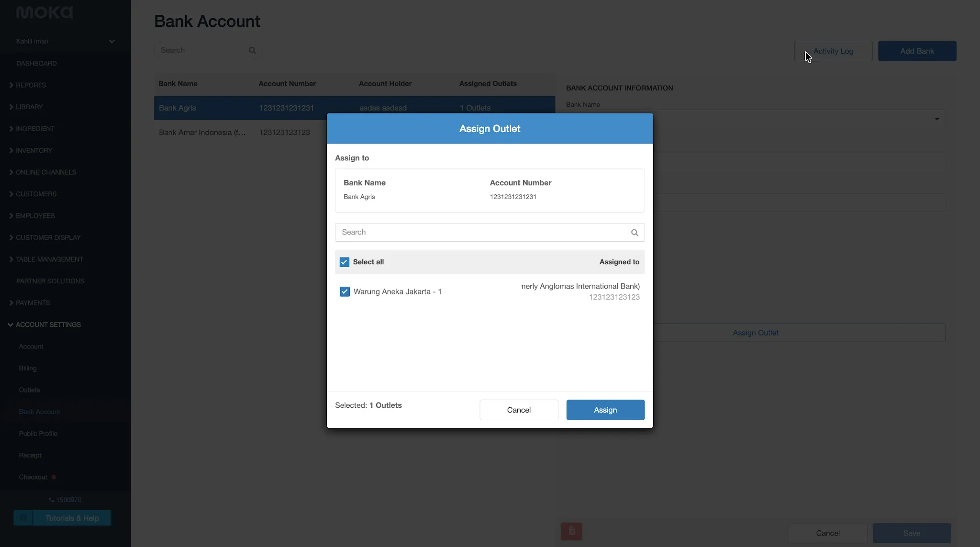Expand the Reports menu
Image resolution: width=980 pixels, height=547 pixels.
point(28,85)
